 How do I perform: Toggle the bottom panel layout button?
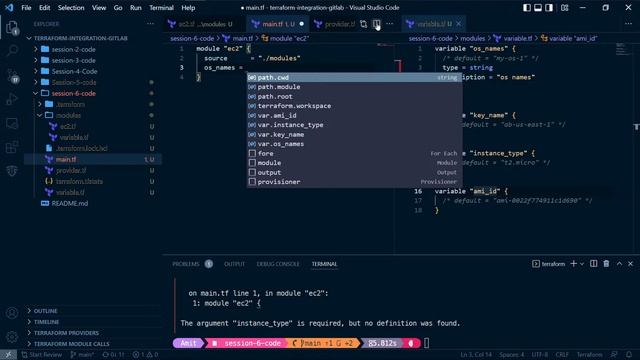(538, 8)
